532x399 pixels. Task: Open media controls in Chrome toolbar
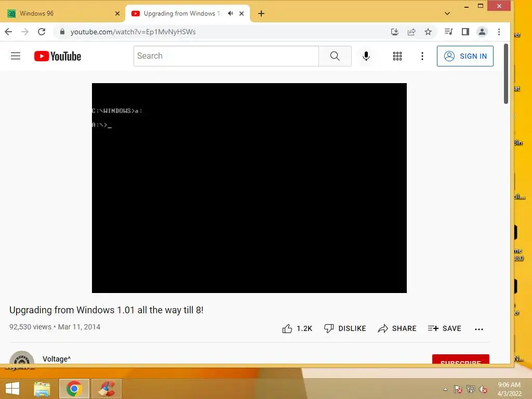[x=448, y=32]
